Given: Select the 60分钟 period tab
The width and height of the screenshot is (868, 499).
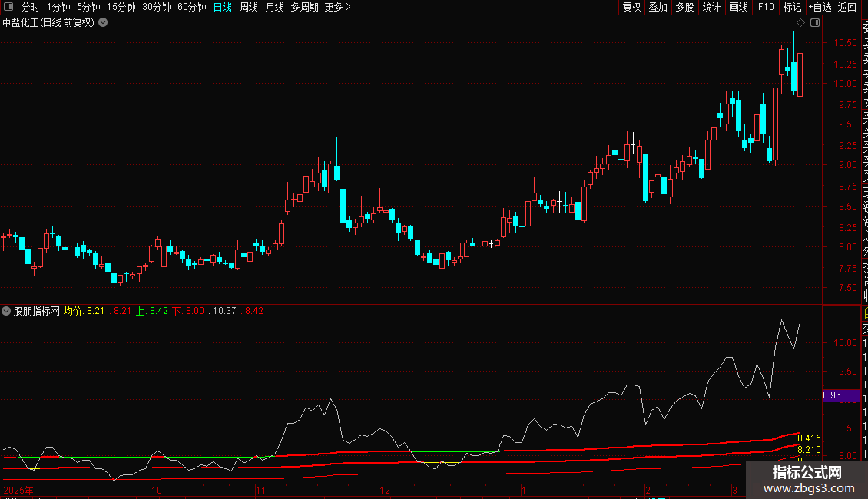Looking at the screenshot, I should coord(192,7).
